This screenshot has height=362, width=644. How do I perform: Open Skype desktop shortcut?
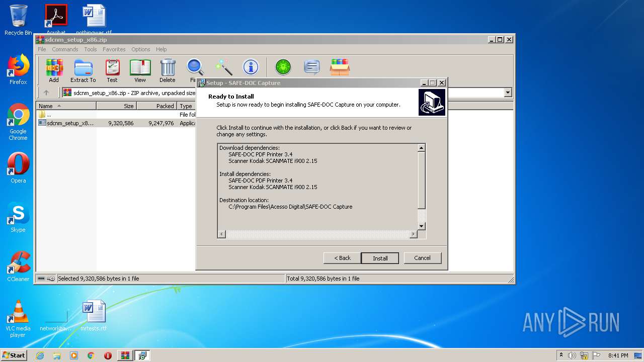pyautogui.click(x=18, y=217)
